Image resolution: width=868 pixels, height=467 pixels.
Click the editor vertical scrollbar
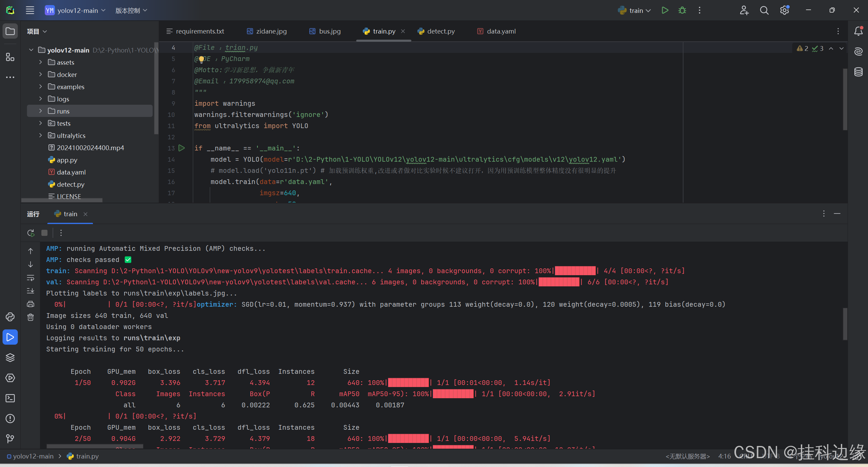pyautogui.click(x=845, y=98)
